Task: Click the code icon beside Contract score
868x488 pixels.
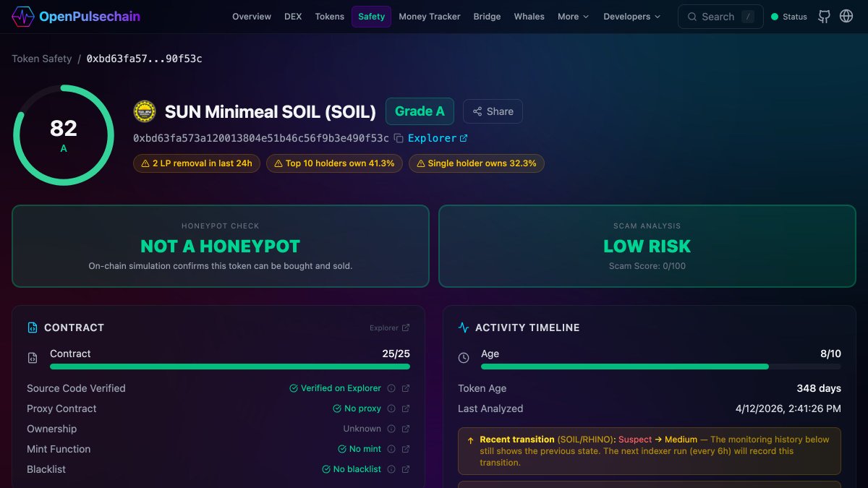Action: click(x=33, y=358)
